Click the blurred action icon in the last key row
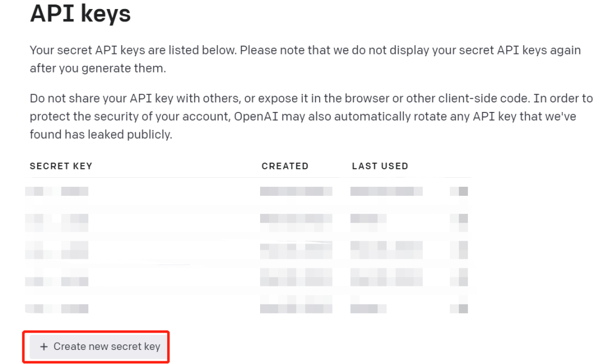This screenshot has height=364, width=608. (459, 305)
